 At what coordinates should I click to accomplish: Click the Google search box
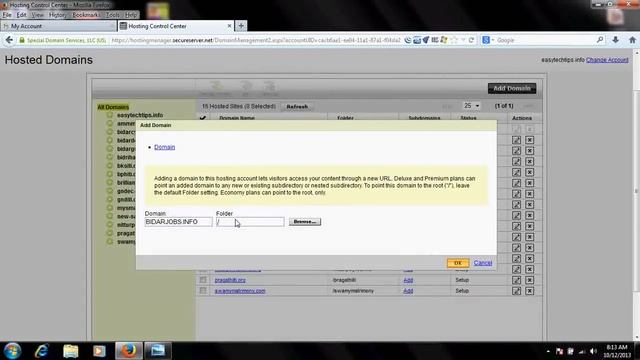(x=546, y=40)
